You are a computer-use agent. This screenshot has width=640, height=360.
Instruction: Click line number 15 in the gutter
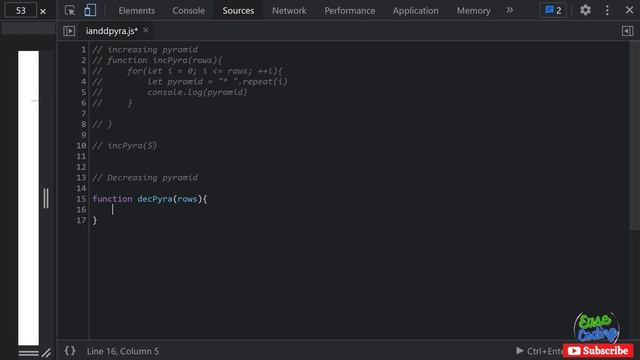(81, 199)
